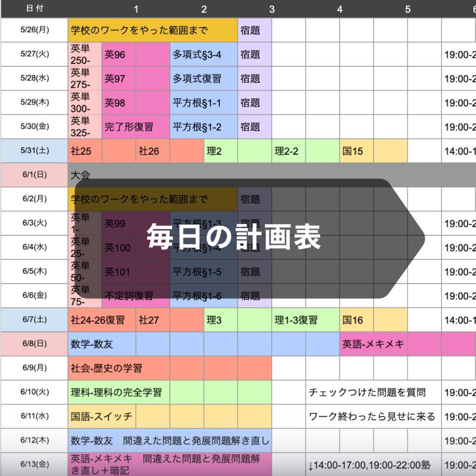Select the 学校のワークをやった範囲まで cell for 5/26
Viewport: 476px width, 476px height.
click(152, 30)
